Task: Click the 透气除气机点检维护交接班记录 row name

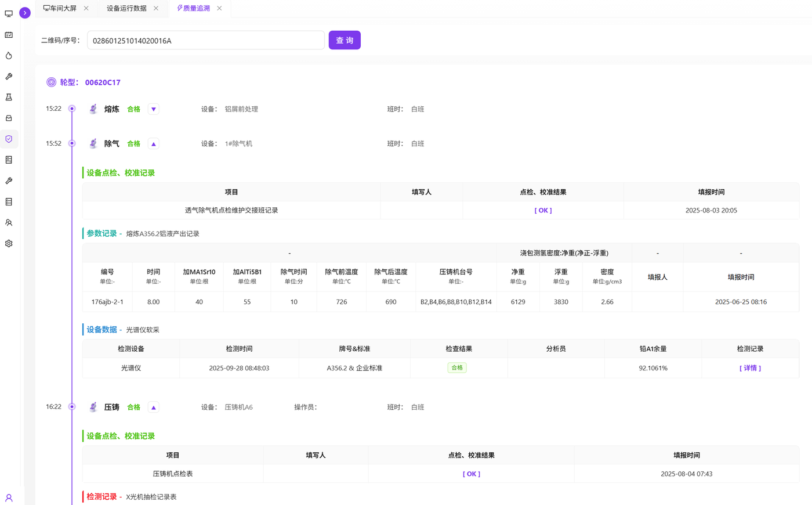Action: (231, 211)
